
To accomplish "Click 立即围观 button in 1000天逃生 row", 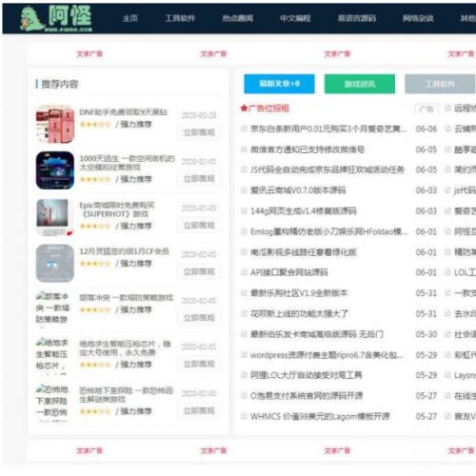I will [199, 179].
